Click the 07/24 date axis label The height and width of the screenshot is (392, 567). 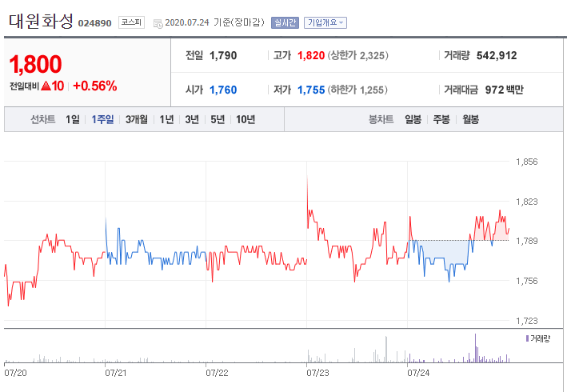click(x=418, y=373)
